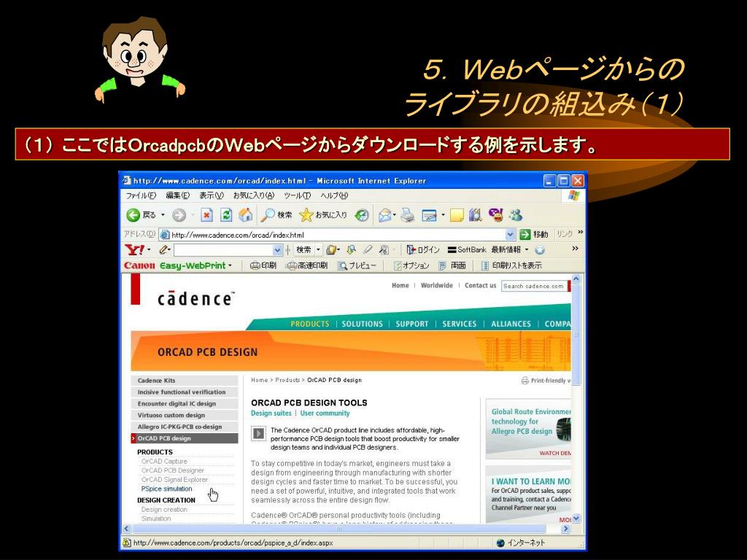
Task: Click the Mail envelope icon
Action: (x=384, y=216)
